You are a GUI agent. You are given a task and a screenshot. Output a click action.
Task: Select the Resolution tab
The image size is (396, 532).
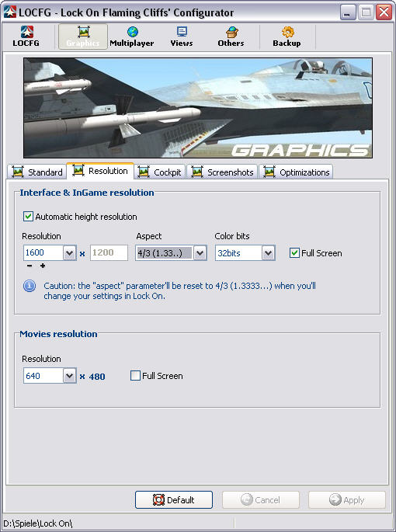coord(100,171)
